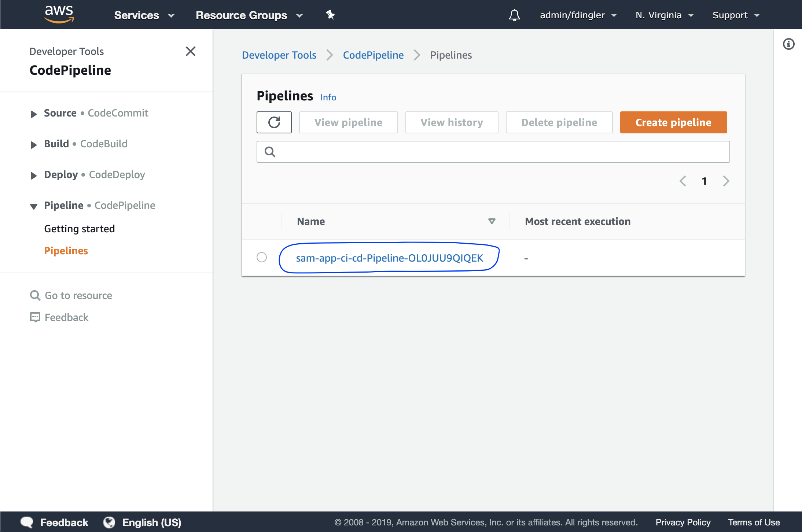This screenshot has height=532, width=802.
Task: Open the admin/fdingler account menu
Action: [x=578, y=15]
